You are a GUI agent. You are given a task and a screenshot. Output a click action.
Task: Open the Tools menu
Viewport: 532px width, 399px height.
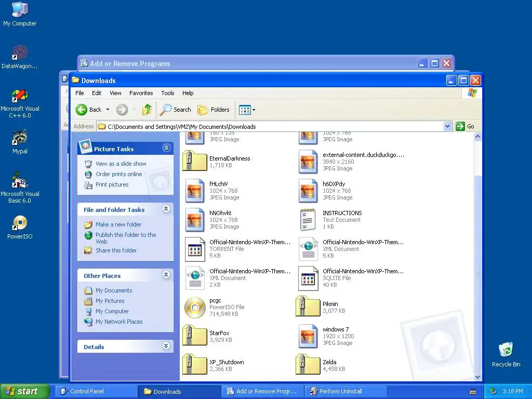pyautogui.click(x=168, y=93)
